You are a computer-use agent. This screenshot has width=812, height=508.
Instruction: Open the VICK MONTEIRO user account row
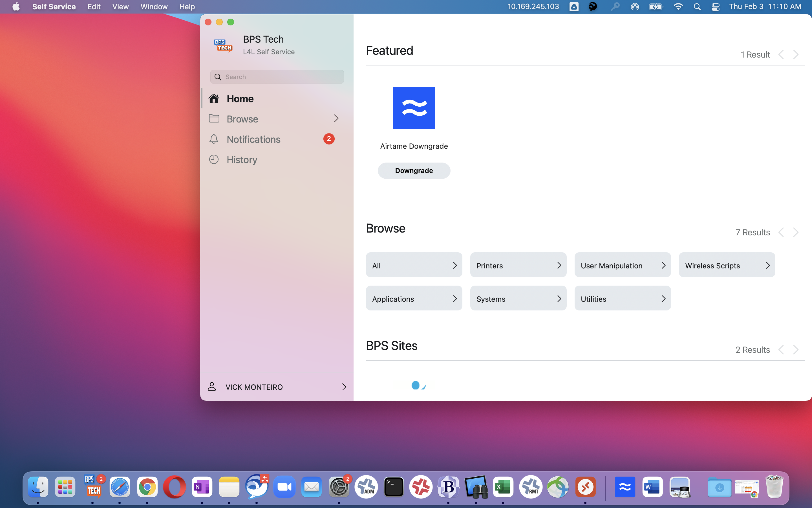coord(277,387)
